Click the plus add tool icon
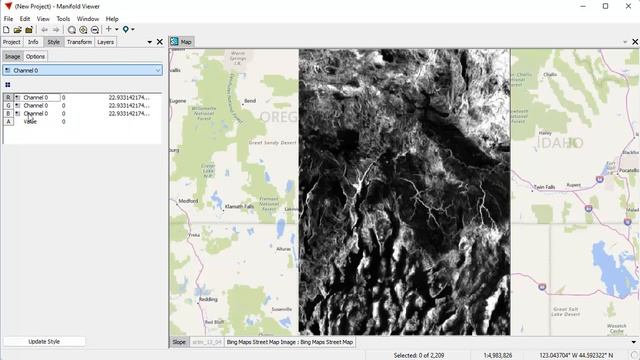The image size is (640, 360). point(109,29)
